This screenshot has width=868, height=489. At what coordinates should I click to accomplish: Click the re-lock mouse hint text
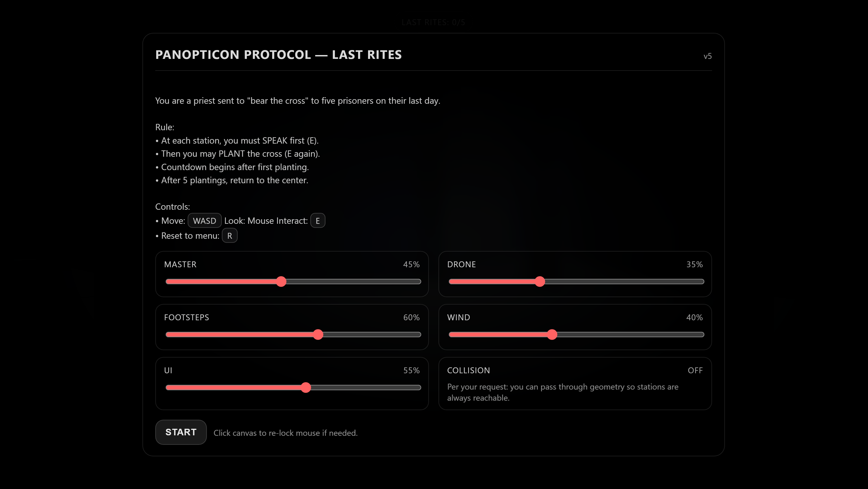click(x=285, y=433)
